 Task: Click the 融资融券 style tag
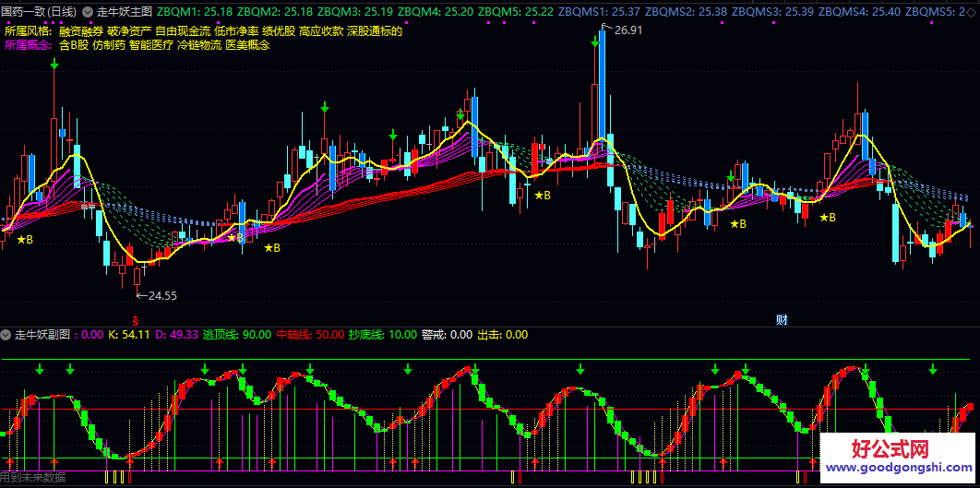pyautogui.click(x=81, y=31)
